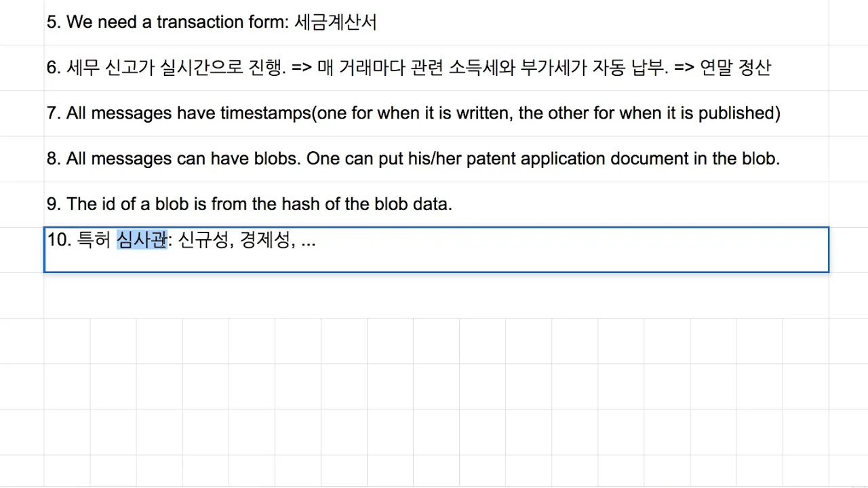
Task: Select the item 7 cell about message timestamps
Action: [x=436, y=113]
